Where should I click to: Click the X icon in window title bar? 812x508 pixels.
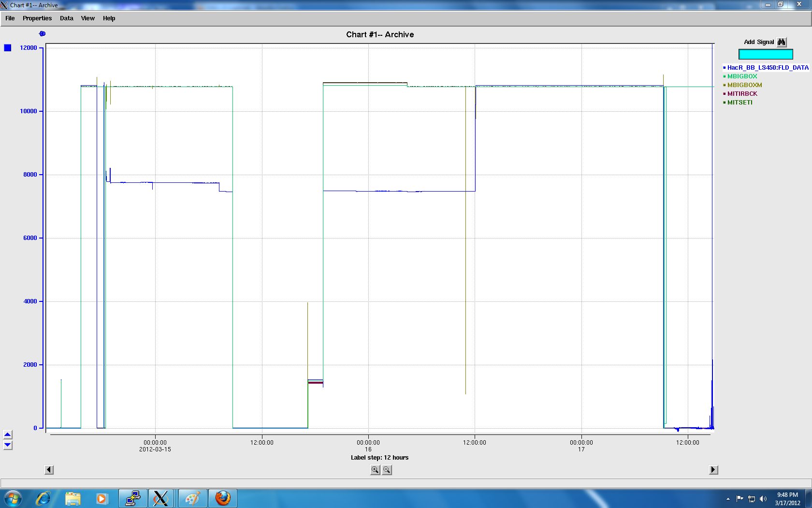4,5
